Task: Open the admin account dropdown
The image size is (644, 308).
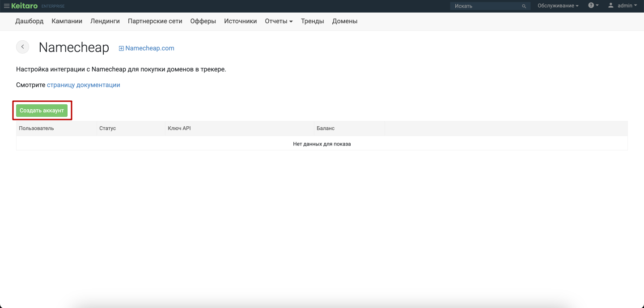Action: [628, 6]
